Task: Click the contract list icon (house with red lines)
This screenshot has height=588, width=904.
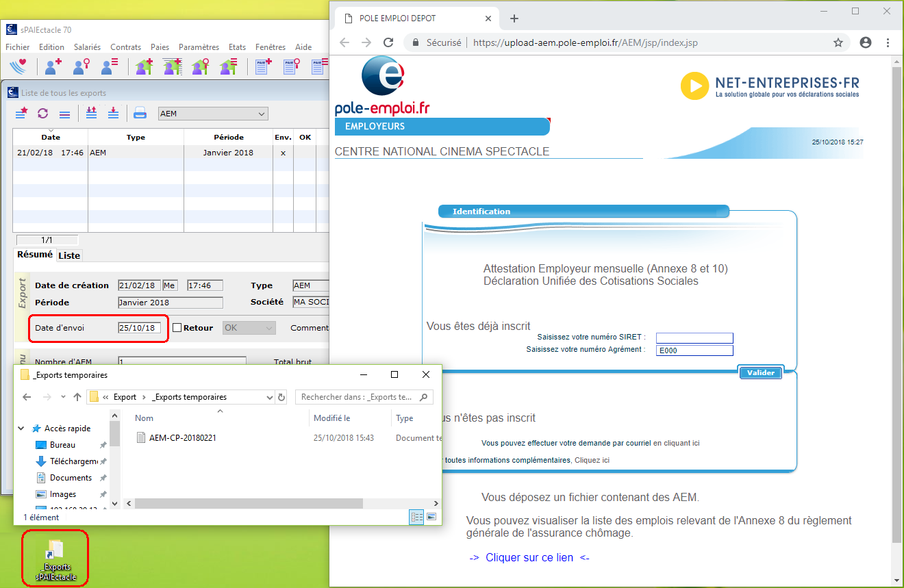Action: point(228,66)
